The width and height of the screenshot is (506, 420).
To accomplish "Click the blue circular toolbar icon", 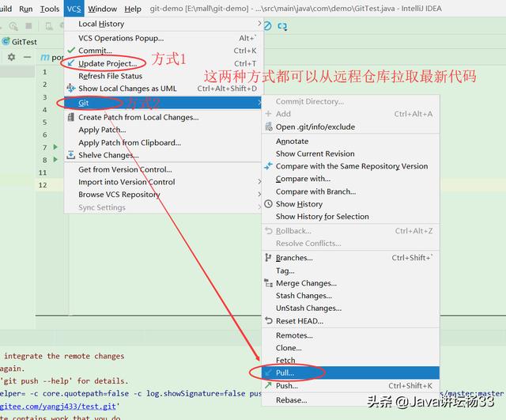I will click(267, 26).
